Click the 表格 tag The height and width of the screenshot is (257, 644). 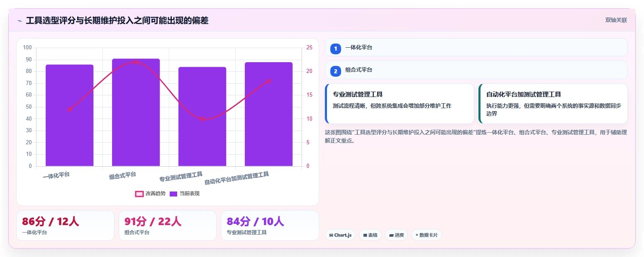pos(370,235)
